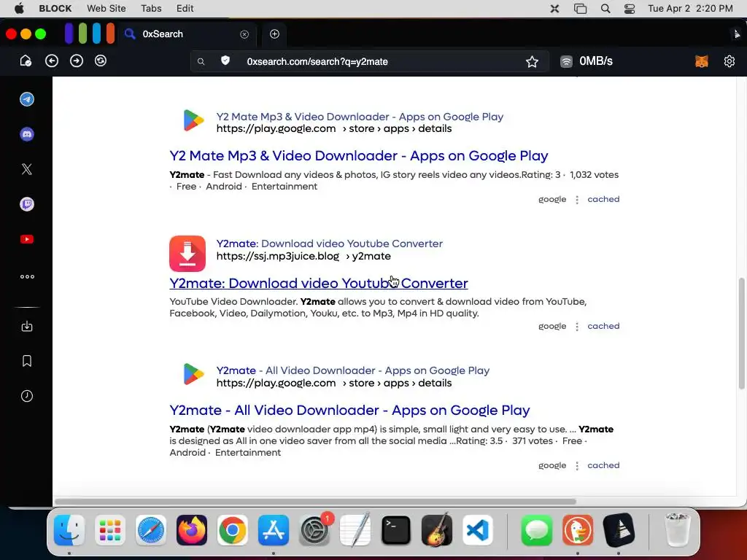Open DuckDuckGo browser from the Dock
This screenshot has width=747, height=560.
pos(578,530)
